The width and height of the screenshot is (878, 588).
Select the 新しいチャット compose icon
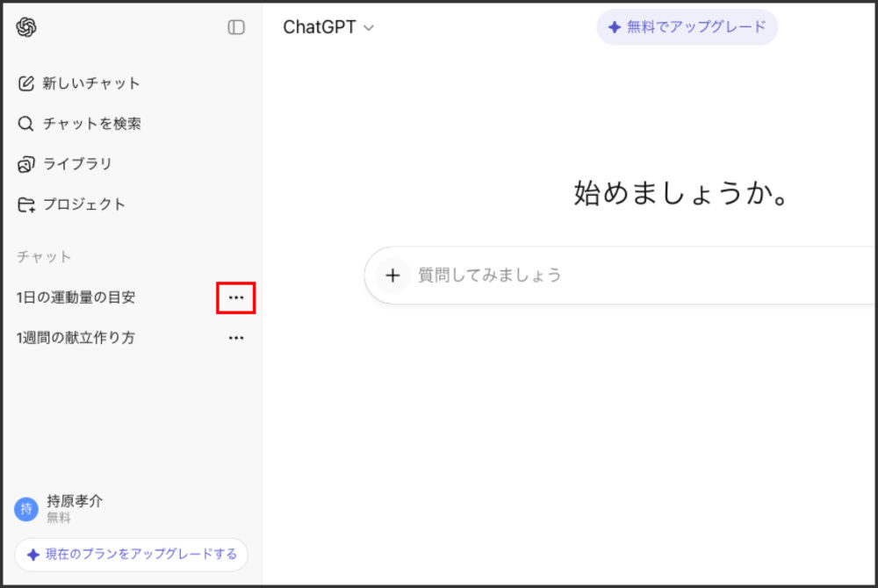(x=25, y=83)
